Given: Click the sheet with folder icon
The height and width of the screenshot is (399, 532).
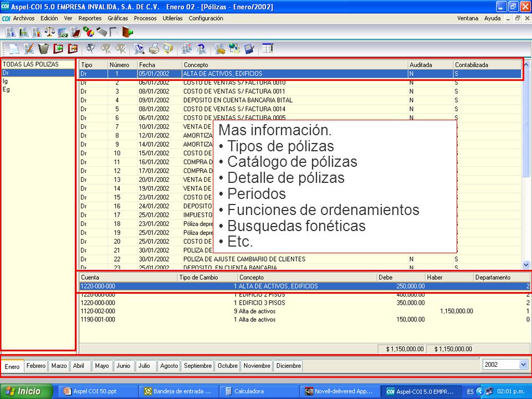Looking at the screenshot, I should (220, 49).
